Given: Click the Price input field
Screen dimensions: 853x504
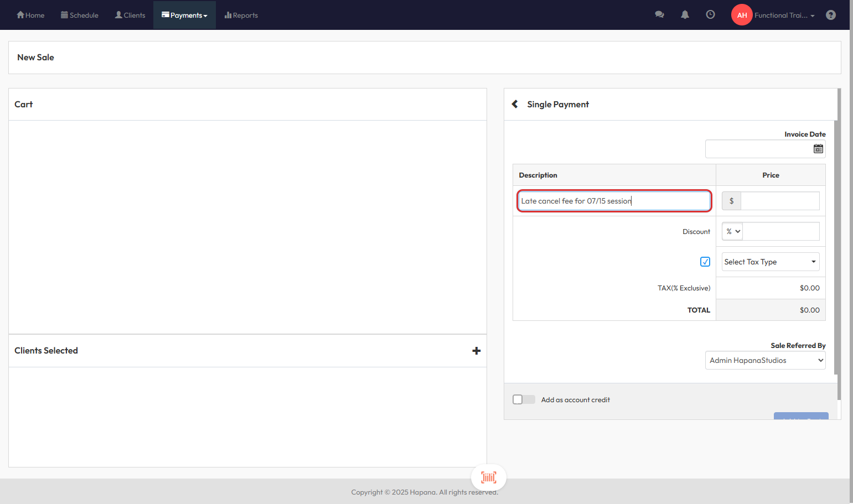Looking at the screenshot, I should pyautogui.click(x=779, y=201).
